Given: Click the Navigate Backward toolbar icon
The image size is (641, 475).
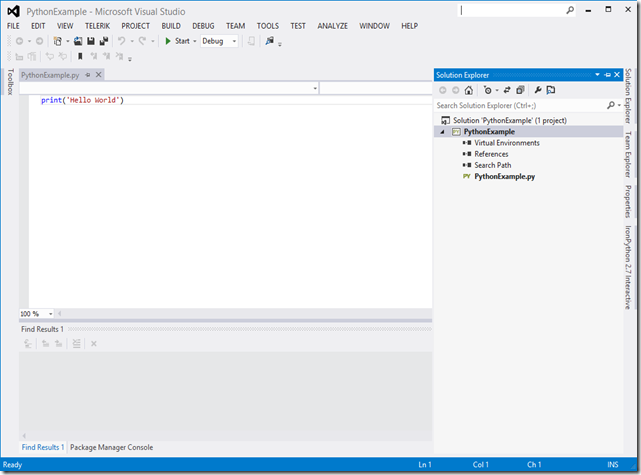Looking at the screenshot, I should coord(19,41).
